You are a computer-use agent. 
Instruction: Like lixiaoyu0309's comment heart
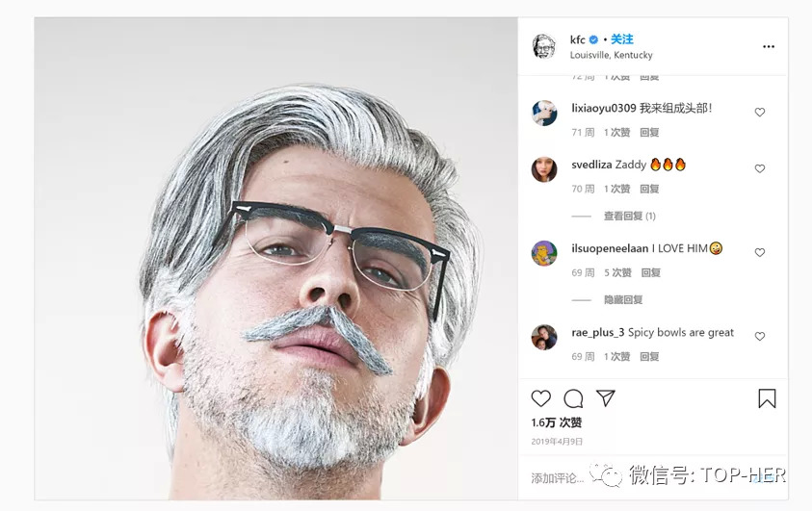tap(760, 113)
